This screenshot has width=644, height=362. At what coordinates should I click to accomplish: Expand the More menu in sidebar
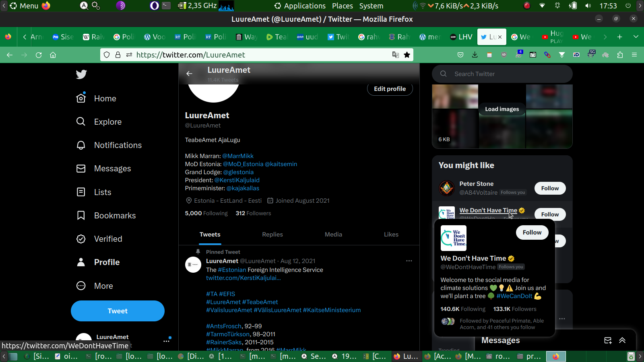tap(95, 286)
